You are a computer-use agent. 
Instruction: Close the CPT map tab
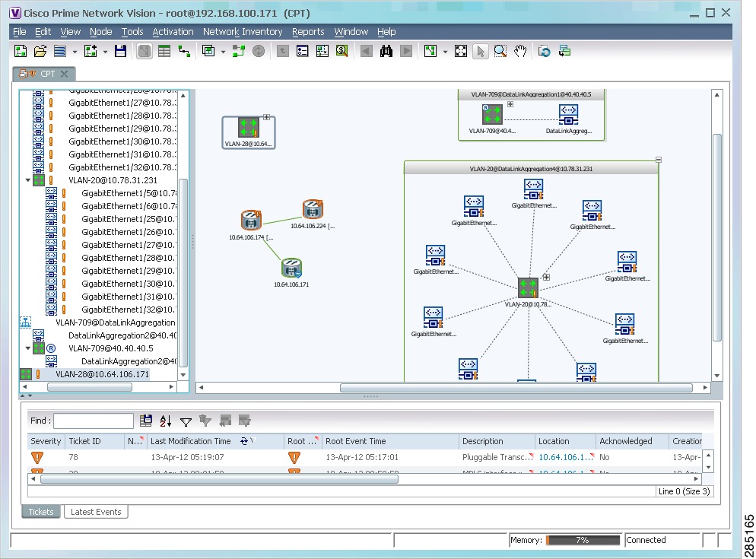65,74
